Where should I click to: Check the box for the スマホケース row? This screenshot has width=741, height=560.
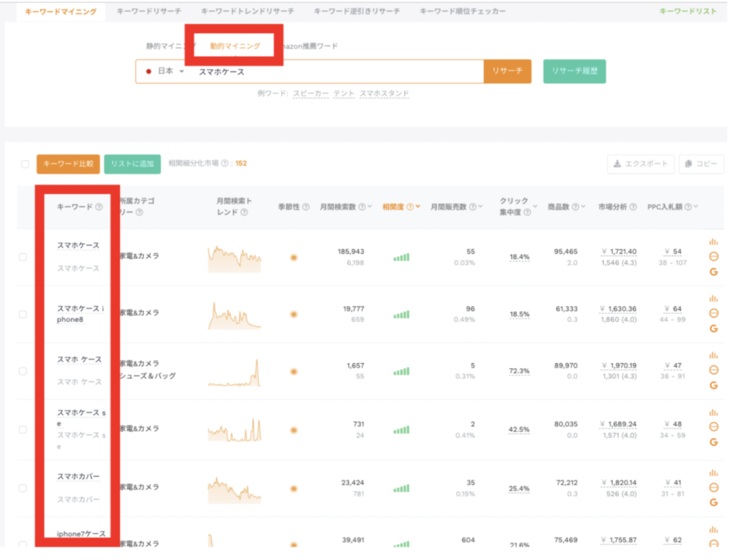[23, 257]
